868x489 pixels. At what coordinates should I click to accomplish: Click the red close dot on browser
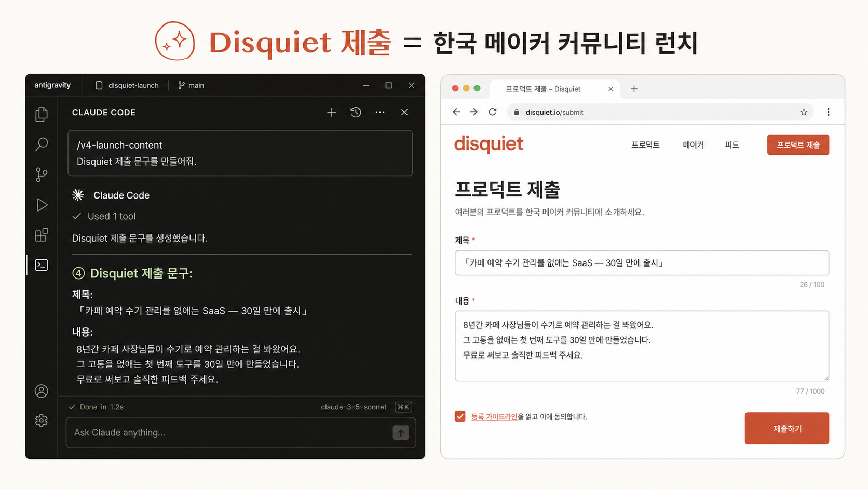click(455, 88)
